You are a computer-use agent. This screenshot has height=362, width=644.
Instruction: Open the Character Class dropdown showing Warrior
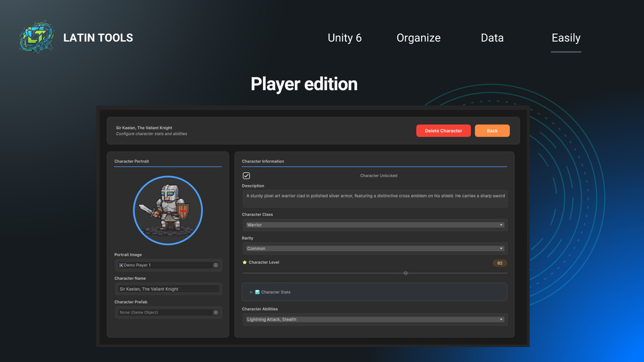coord(374,225)
